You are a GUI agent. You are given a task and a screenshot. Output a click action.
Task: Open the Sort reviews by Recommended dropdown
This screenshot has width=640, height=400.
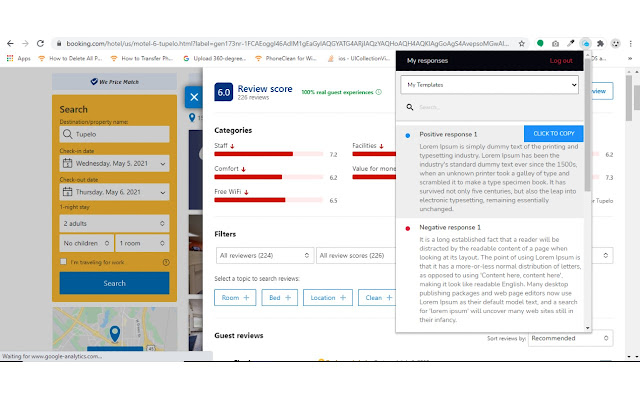(x=570, y=338)
